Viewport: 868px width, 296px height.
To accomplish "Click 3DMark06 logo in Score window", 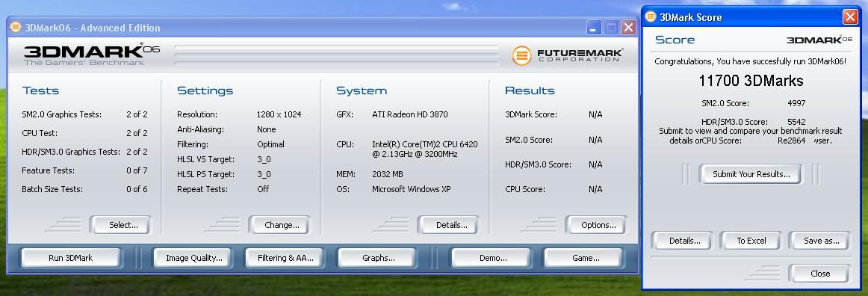I will coord(819,40).
